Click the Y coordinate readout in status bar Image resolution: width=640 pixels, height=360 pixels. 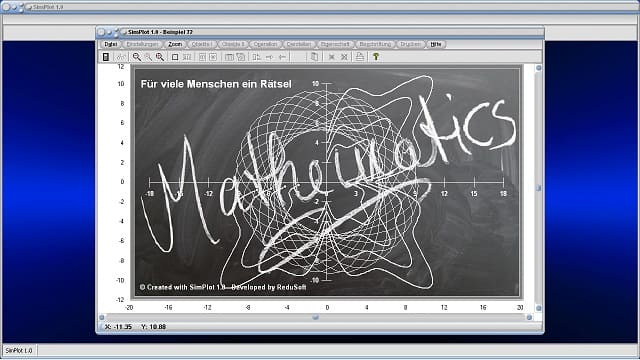[153, 327]
